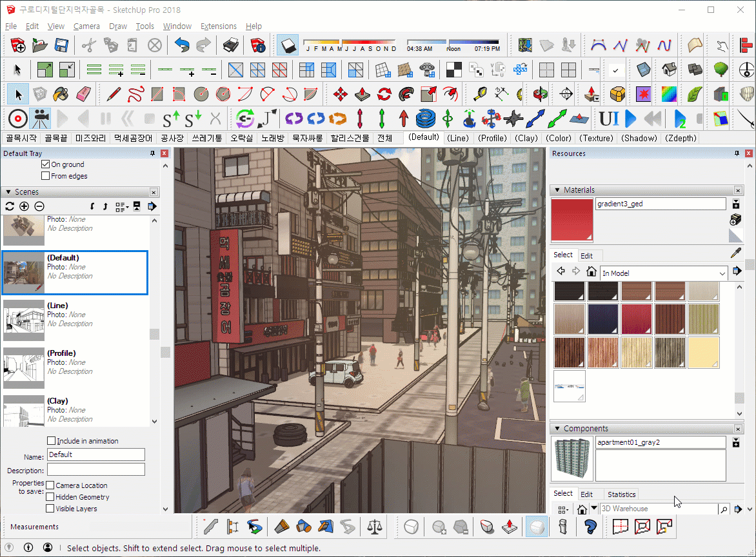Collapse the Components panel triangle
This screenshot has height=557, width=756.
557,428
